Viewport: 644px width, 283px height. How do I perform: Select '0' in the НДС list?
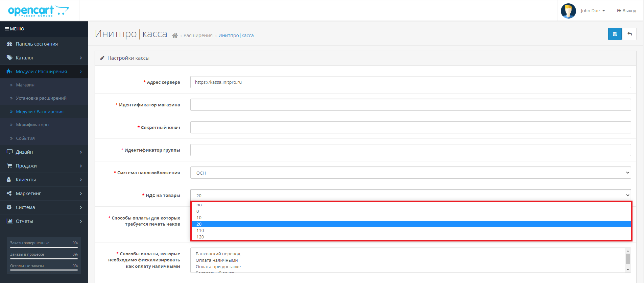(411, 211)
